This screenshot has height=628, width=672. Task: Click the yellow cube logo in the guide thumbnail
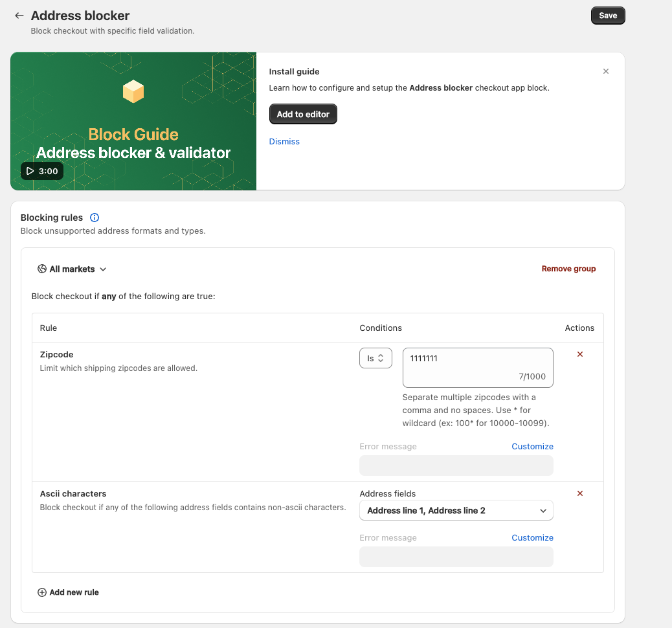coord(133,91)
